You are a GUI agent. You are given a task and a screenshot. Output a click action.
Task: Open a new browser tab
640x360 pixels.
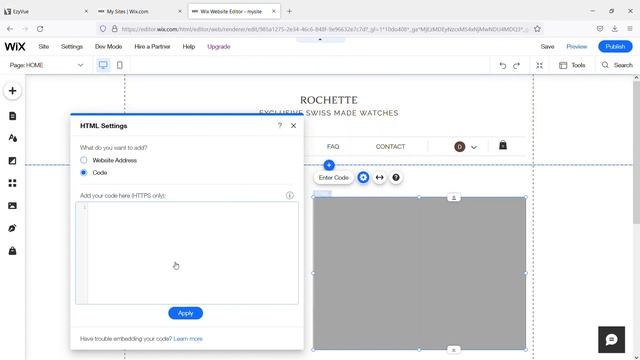289,11
